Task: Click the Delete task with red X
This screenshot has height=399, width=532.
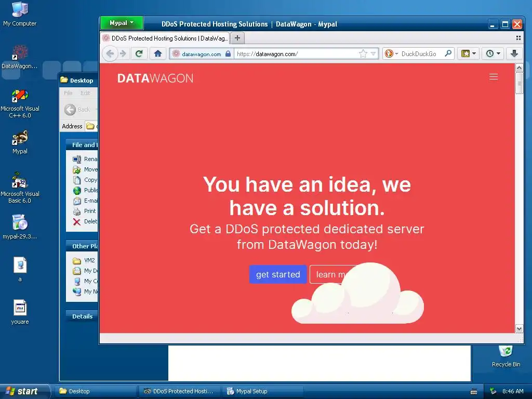Action: click(85, 221)
